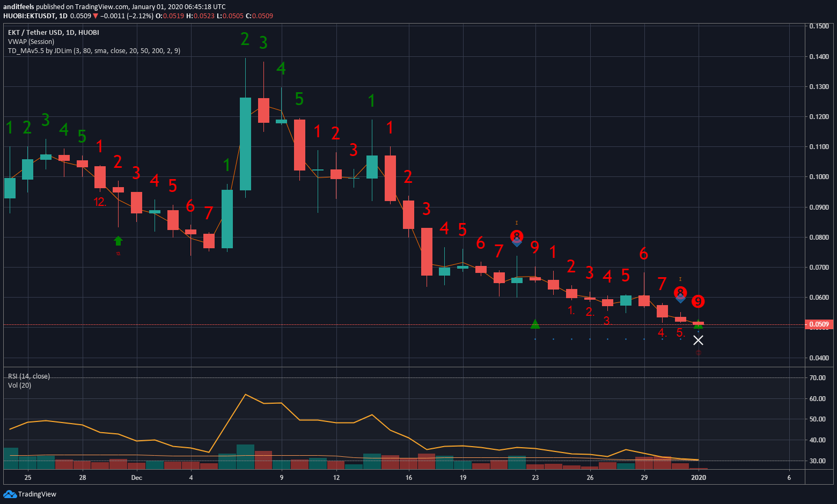Click the red 0.0509 current price tag
837x504 pixels.
(819, 324)
